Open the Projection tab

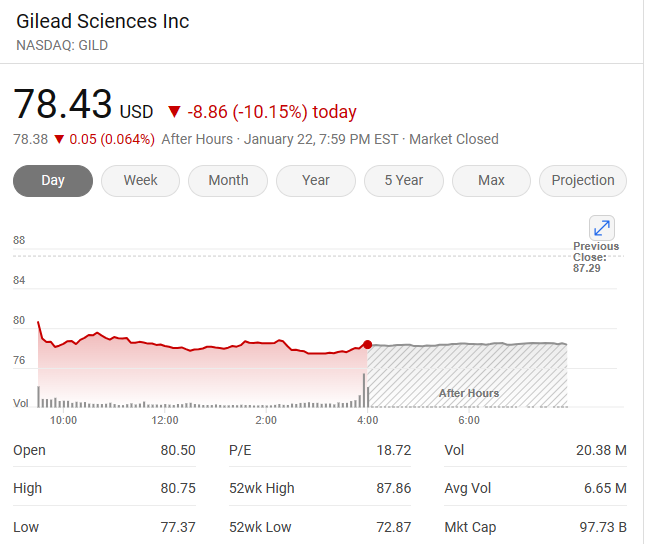(583, 181)
